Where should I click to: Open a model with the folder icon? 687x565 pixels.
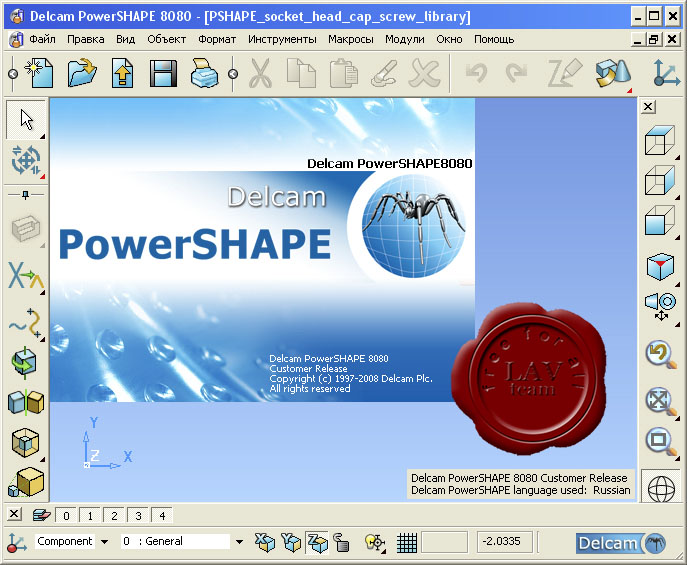point(82,73)
